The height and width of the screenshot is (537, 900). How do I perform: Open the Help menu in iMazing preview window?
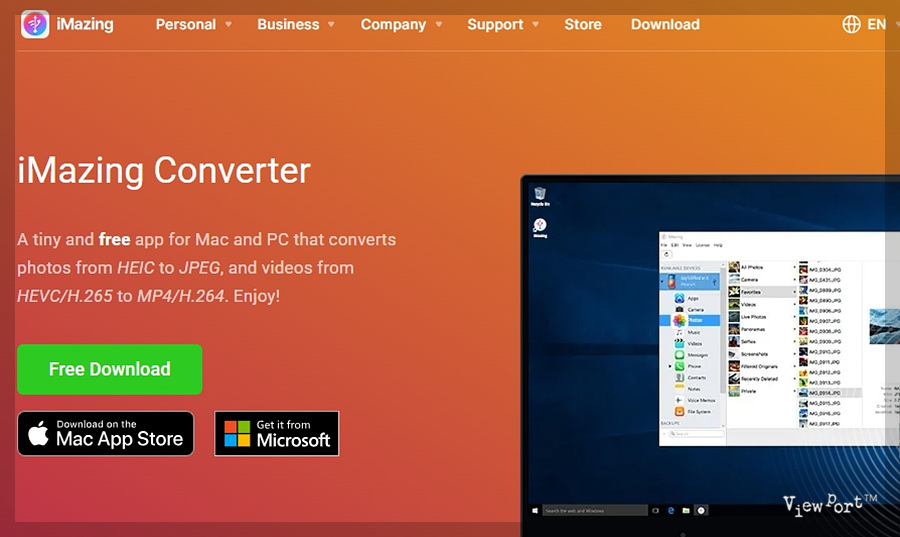(718, 245)
